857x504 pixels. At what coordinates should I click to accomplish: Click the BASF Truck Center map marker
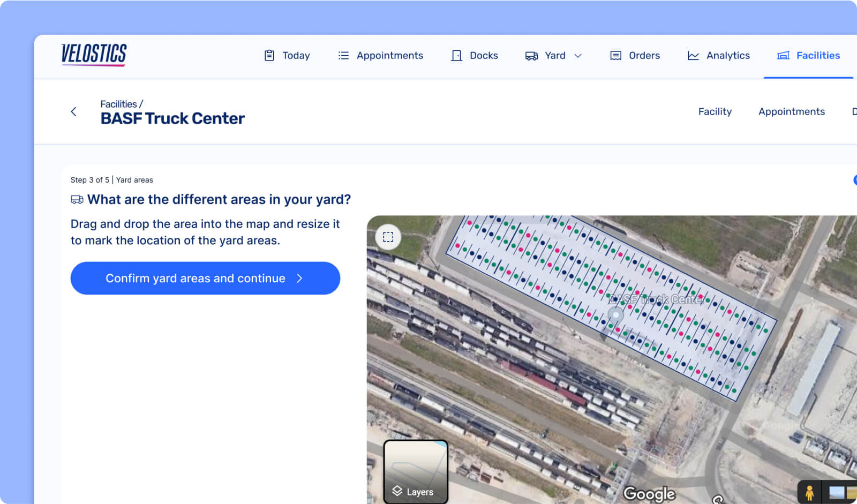point(616,315)
